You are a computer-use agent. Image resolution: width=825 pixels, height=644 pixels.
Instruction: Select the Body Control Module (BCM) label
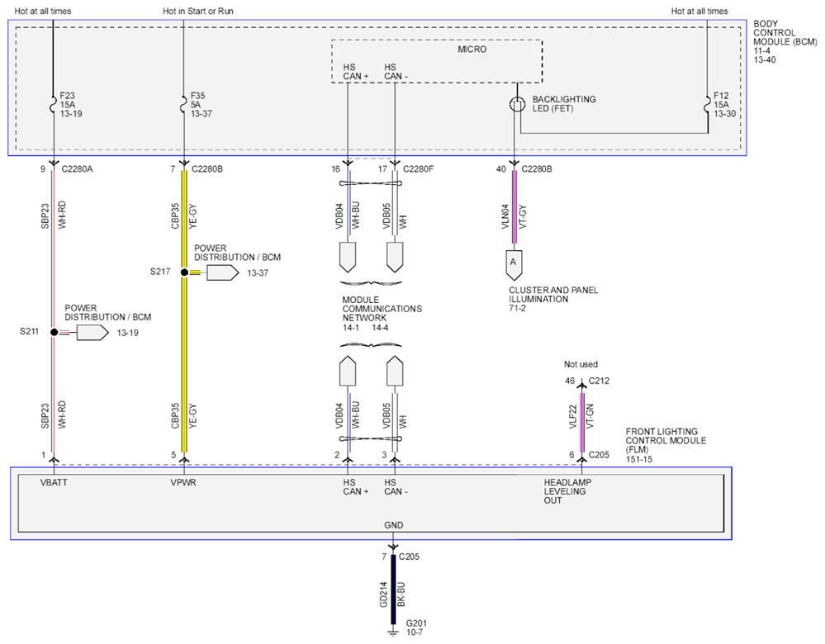[x=785, y=33]
